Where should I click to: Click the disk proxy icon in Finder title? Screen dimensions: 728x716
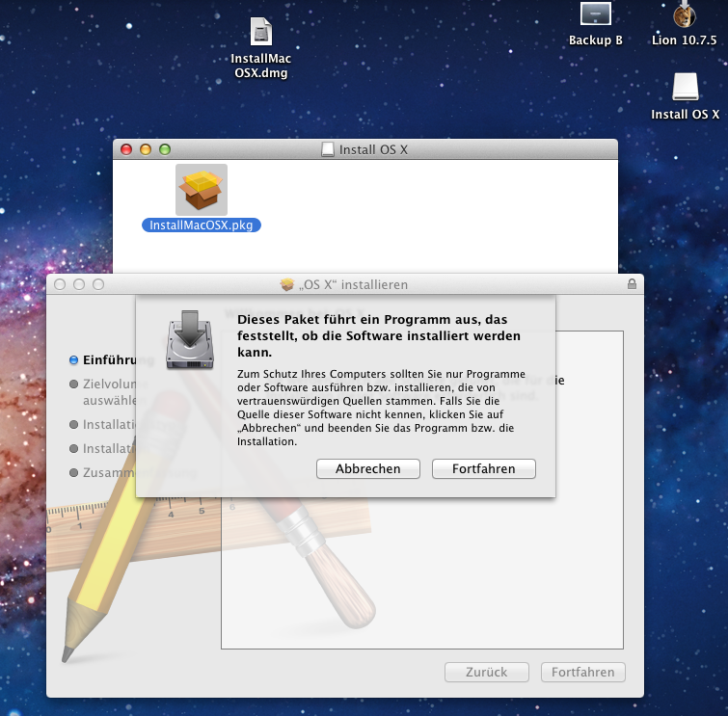tap(328, 149)
